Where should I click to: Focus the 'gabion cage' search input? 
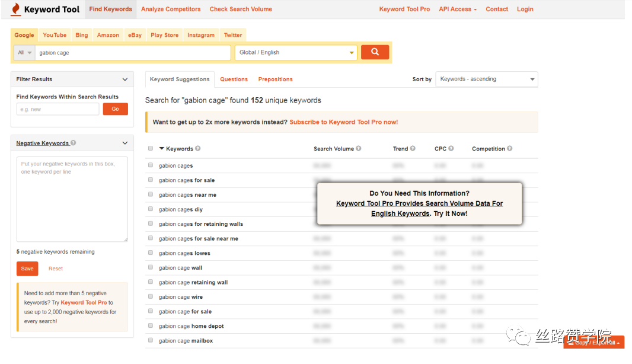click(x=133, y=52)
